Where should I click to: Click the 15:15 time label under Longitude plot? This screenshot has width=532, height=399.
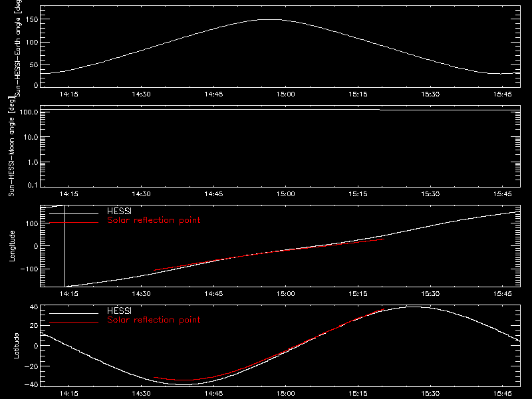coord(358,294)
